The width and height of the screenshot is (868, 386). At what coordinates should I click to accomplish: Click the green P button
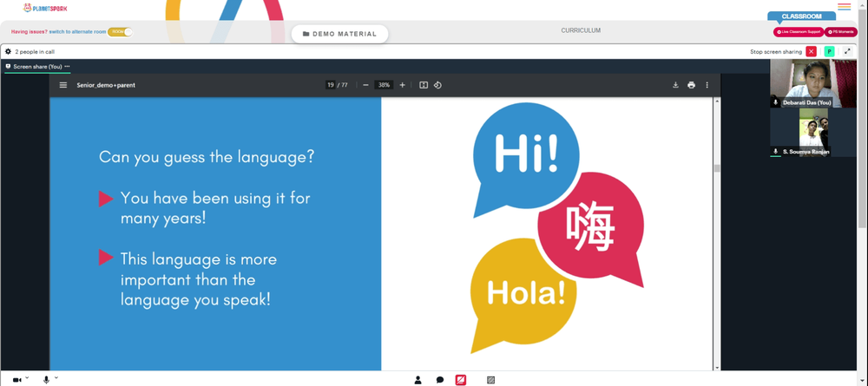coord(829,51)
